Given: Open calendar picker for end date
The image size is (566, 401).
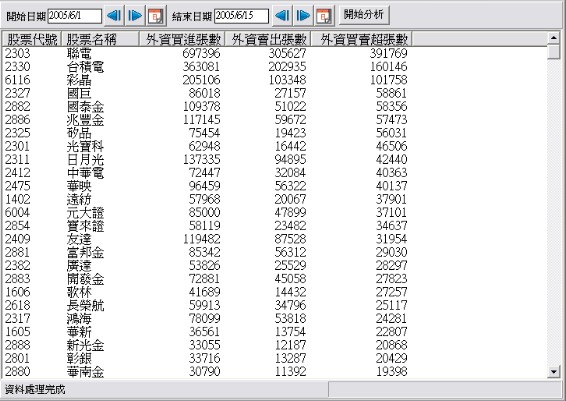Looking at the screenshot, I should 324,16.
